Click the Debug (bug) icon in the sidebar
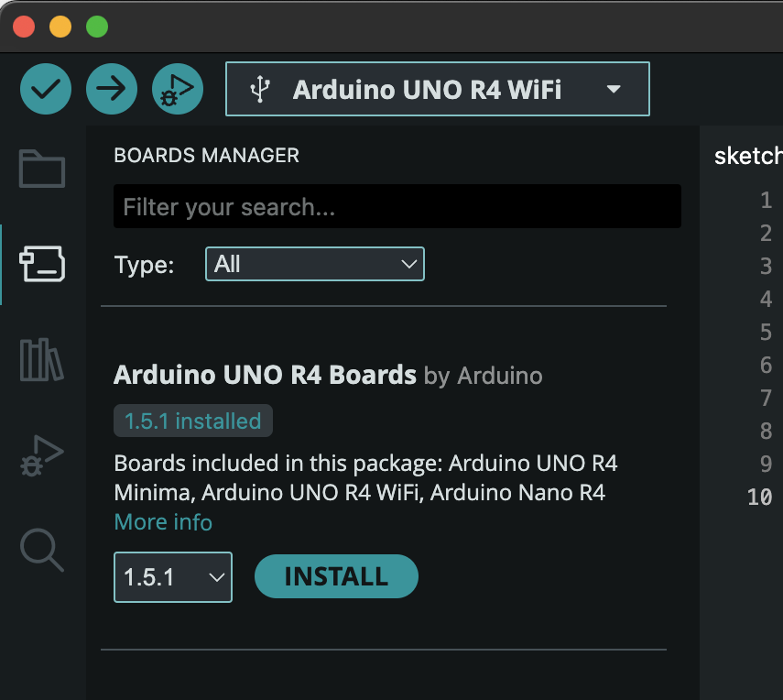783x700 pixels. [40, 454]
